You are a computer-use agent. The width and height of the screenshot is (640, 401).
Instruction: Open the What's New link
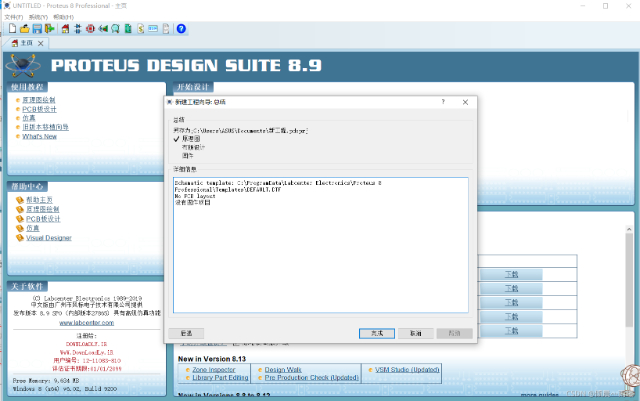coord(40,136)
